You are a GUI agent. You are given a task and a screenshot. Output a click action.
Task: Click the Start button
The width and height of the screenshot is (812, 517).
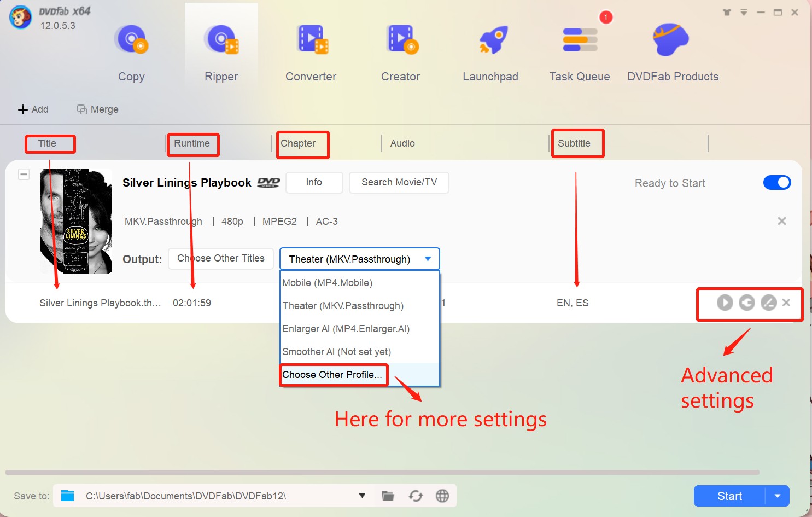(729, 496)
